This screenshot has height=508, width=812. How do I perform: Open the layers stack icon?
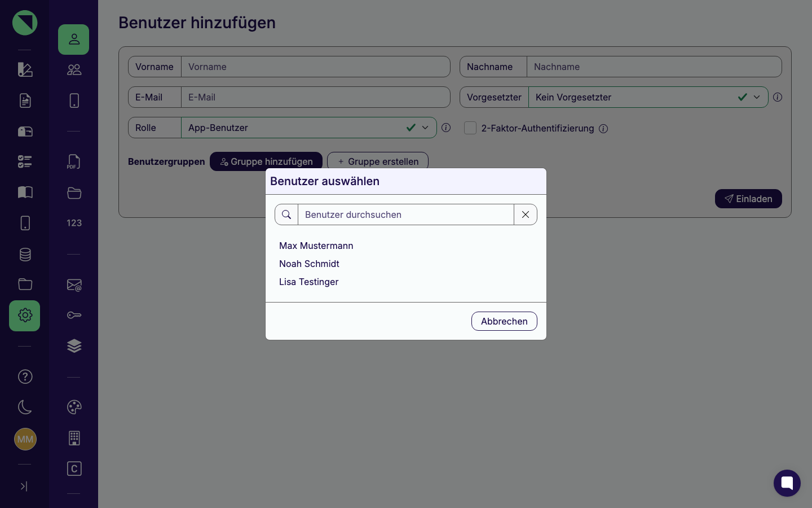(x=74, y=346)
